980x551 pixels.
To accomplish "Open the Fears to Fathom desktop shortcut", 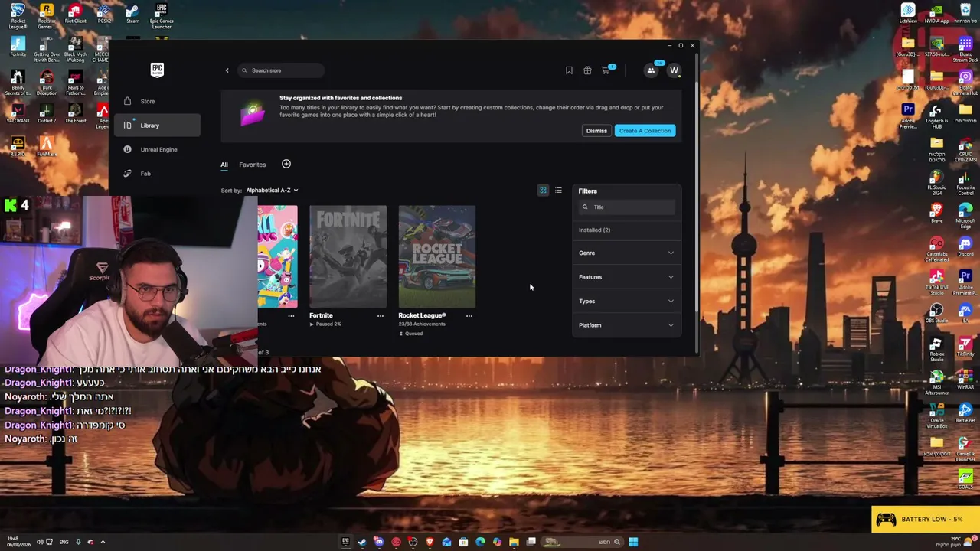I will tap(75, 83).
